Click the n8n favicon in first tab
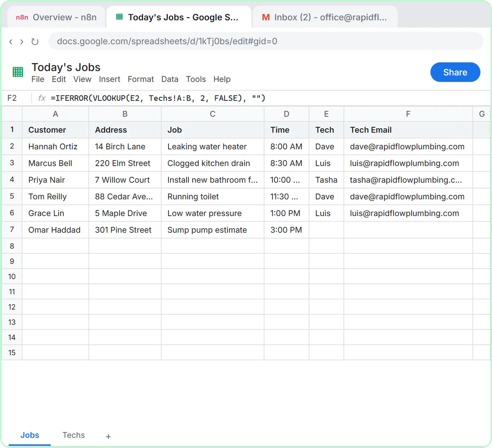This screenshot has height=448, width=492. tap(22, 17)
